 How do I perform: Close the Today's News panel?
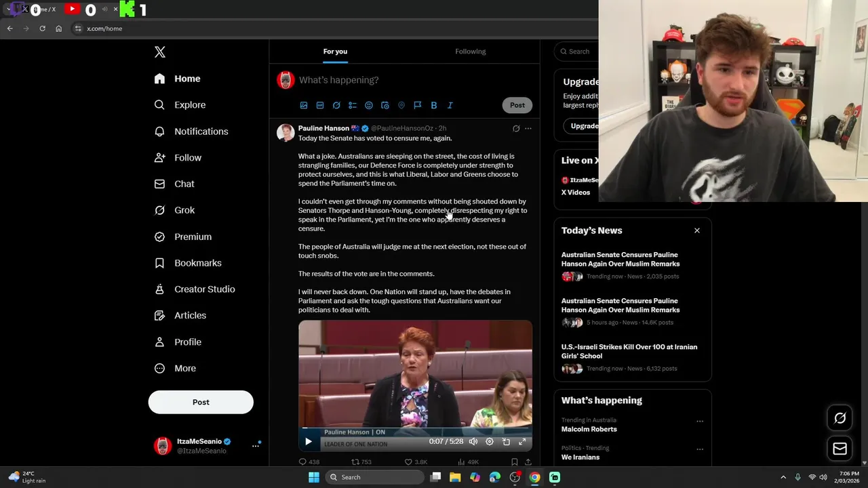[697, 230]
